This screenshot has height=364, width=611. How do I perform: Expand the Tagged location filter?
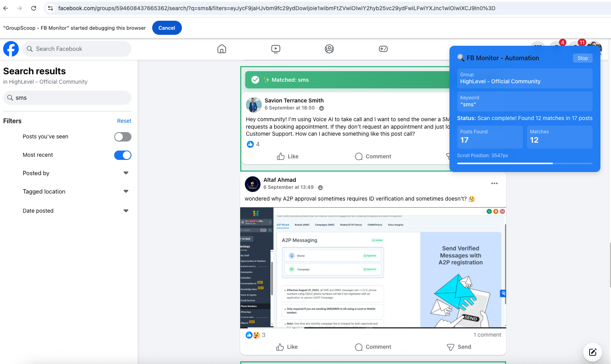pos(126,191)
